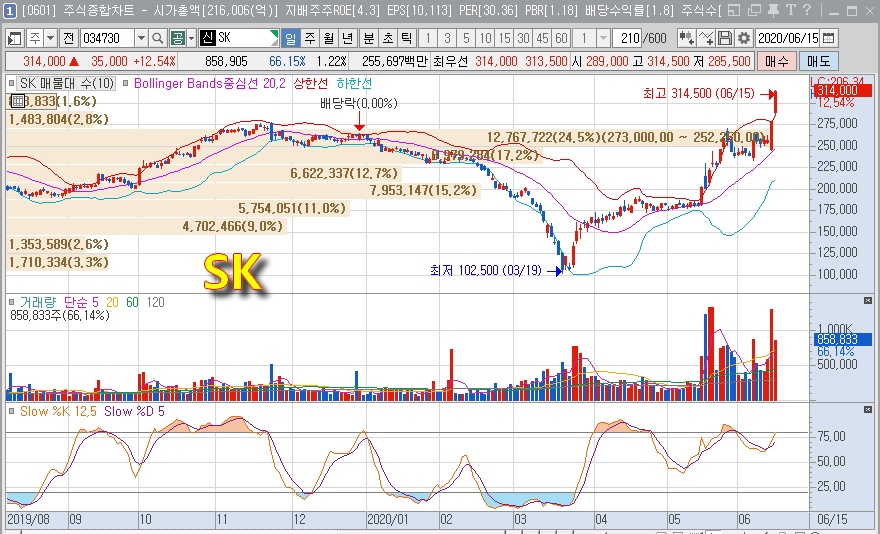Viewport: 880px width, 534px height.
Task: Click the add indicator line icon
Action: coord(706,38)
